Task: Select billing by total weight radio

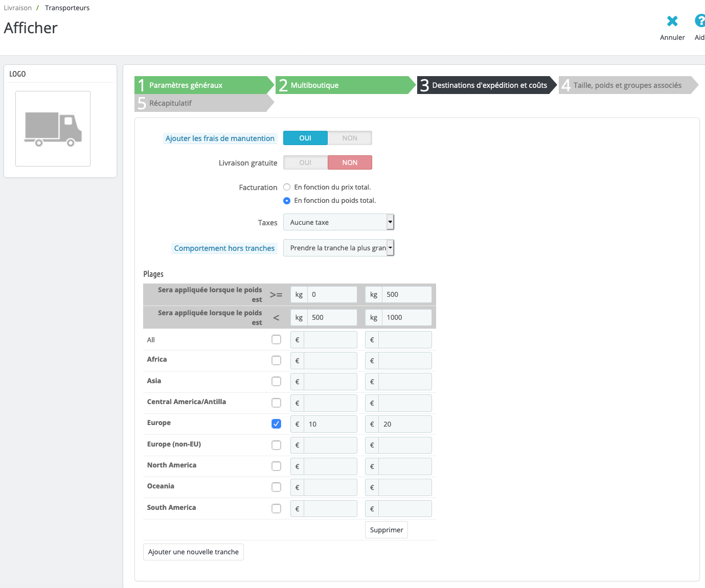Action: [x=287, y=201]
